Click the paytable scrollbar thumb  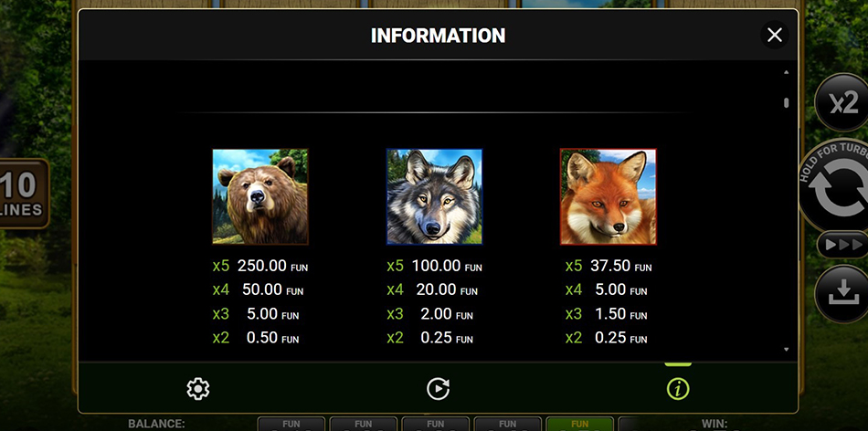786,103
